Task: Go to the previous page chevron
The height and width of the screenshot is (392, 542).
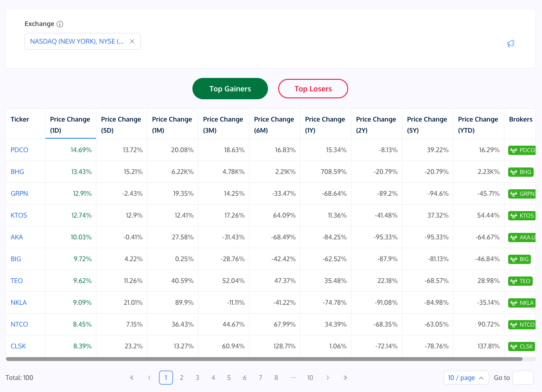Action: click(149, 378)
